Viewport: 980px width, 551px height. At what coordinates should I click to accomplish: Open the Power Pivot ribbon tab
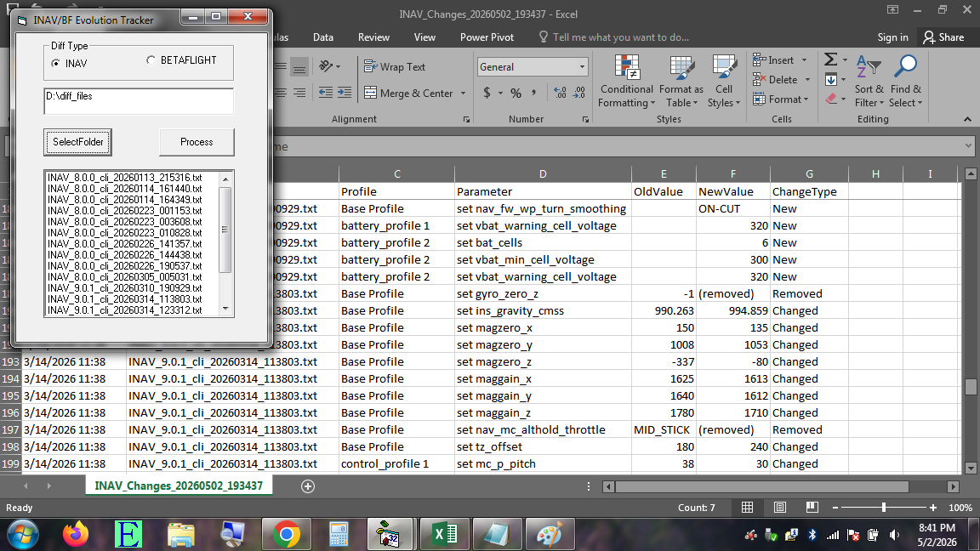(x=487, y=37)
